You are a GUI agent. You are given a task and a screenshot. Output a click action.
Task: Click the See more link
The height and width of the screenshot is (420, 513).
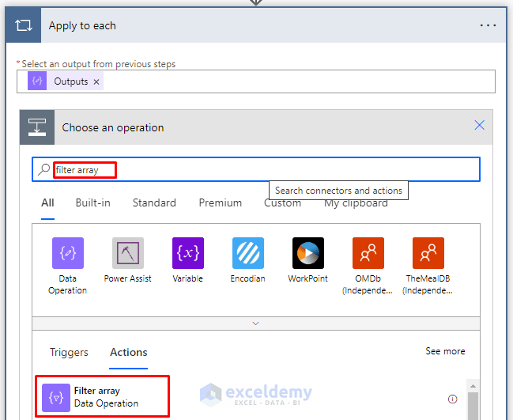point(445,351)
